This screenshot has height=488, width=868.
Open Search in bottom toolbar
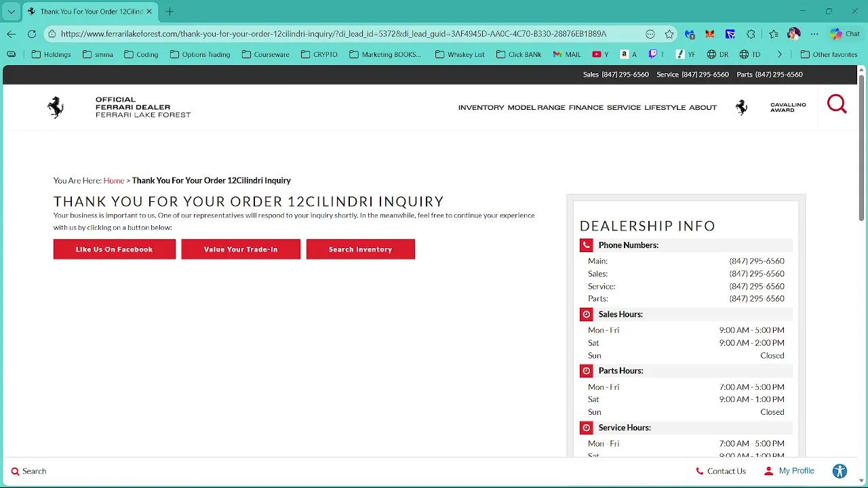(x=28, y=471)
